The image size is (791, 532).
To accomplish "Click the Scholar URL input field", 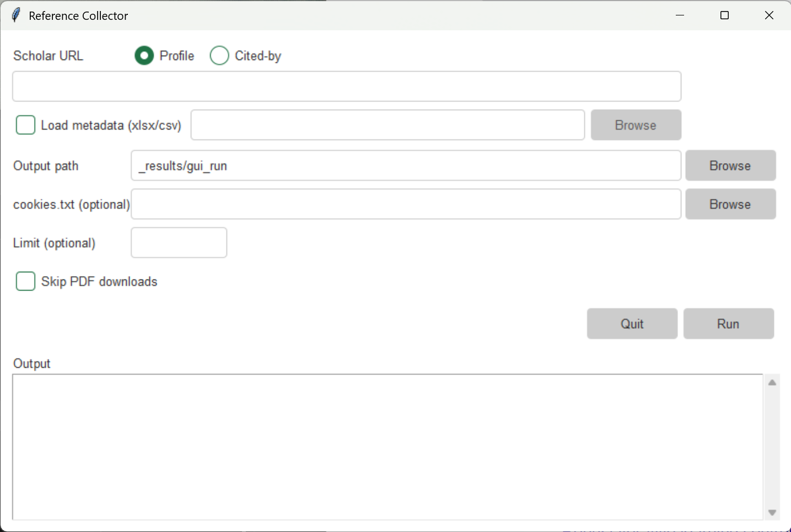I will click(x=346, y=86).
